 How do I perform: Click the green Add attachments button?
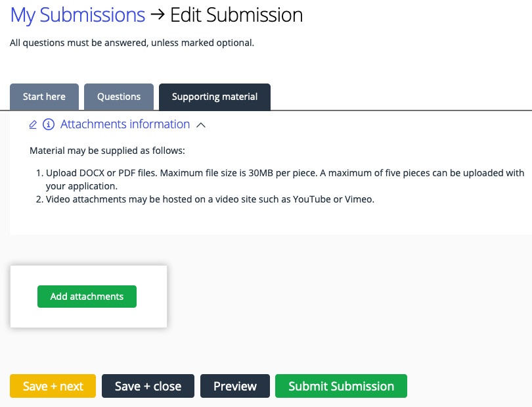tap(87, 297)
